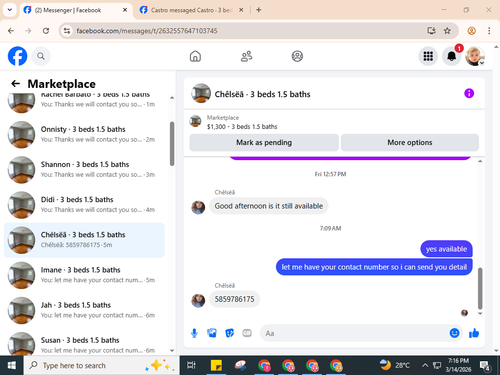Click the browser back arrow
500x375 pixels.
coord(11,31)
